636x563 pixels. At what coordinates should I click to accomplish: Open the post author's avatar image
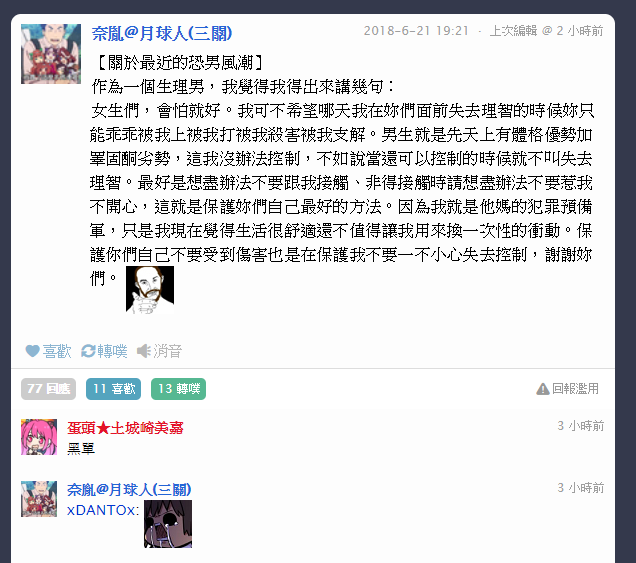point(51,54)
